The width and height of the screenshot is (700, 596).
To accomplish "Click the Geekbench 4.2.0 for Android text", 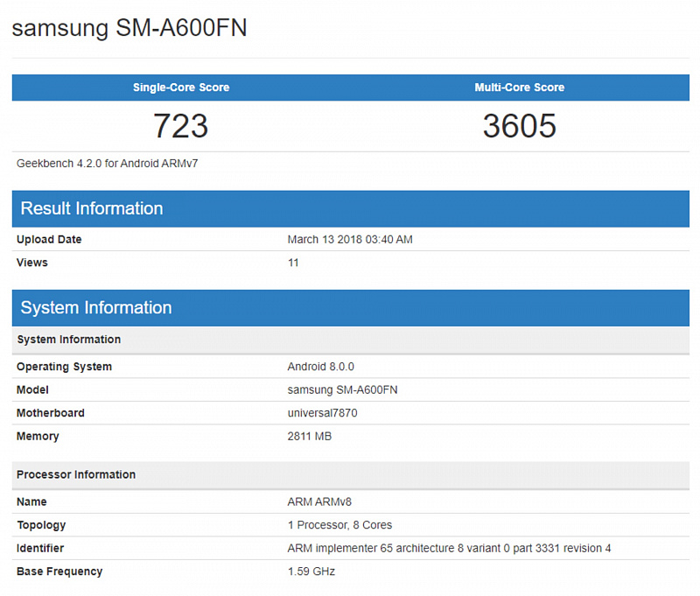I will [108, 164].
